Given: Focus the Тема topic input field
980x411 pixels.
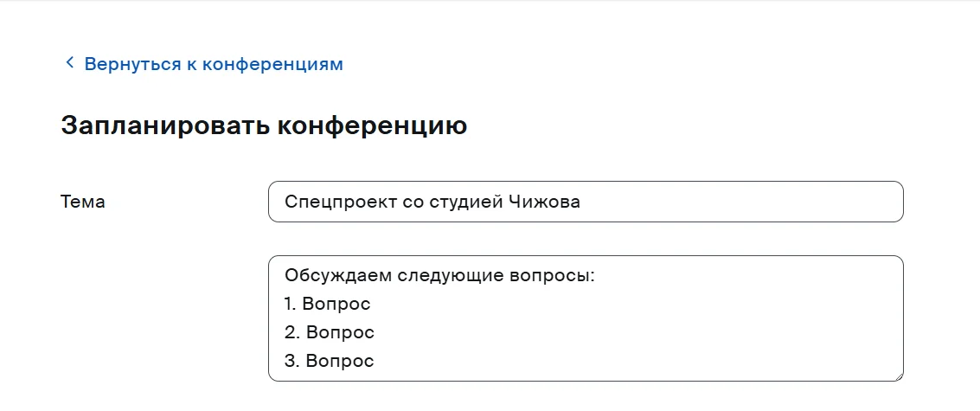Looking at the screenshot, I should tap(735, 202).
